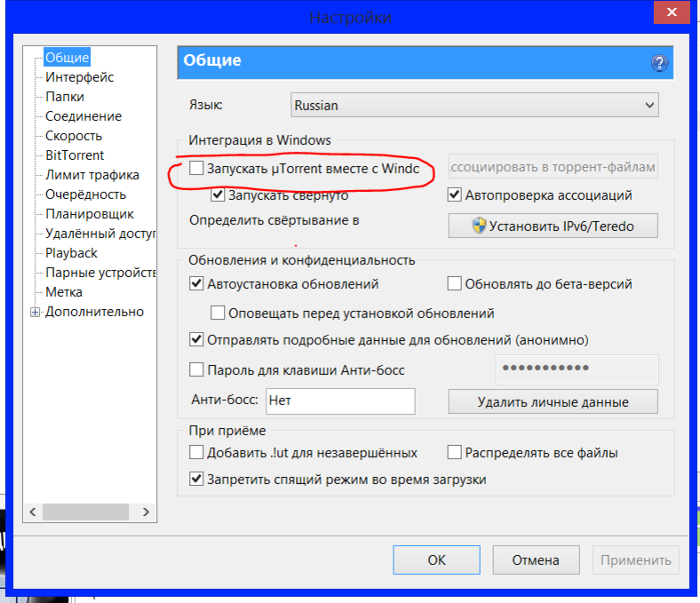Expand the Дополнительно tree node
Screen dimensions: 700x603
[35, 312]
